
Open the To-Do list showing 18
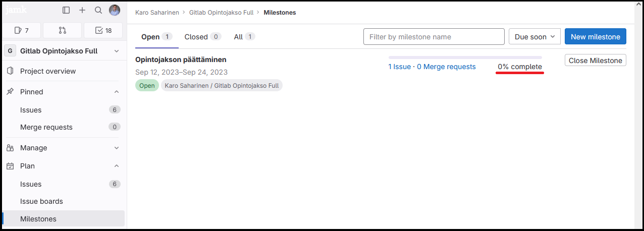pos(103,30)
